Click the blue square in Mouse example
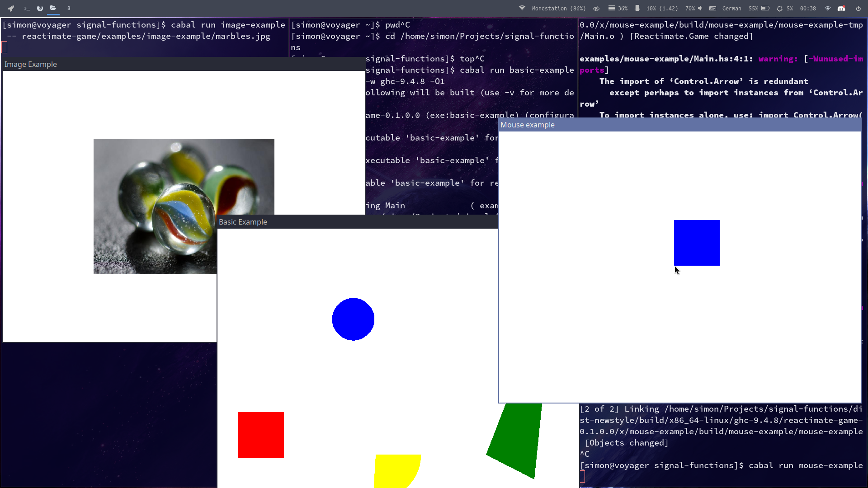The height and width of the screenshot is (488, 868). point(697,243)
